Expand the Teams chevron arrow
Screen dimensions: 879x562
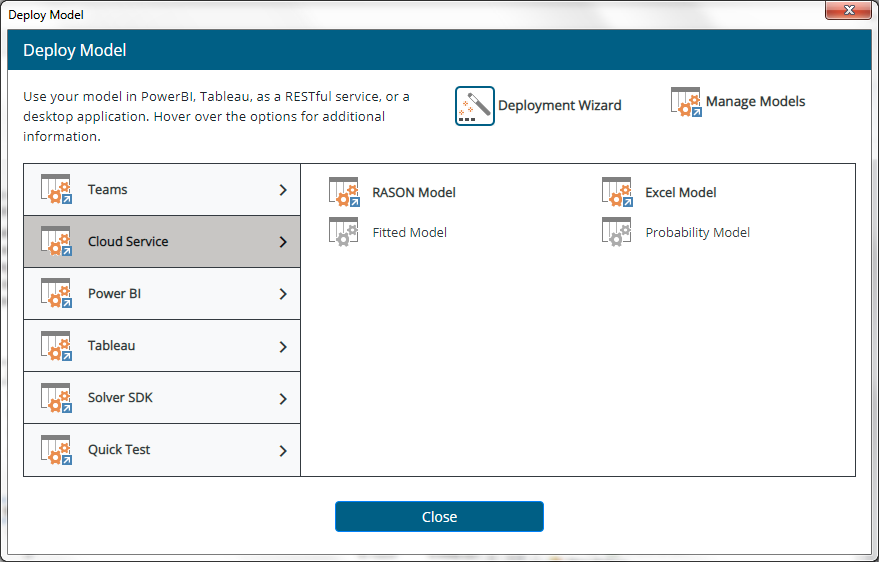(283, 190)
